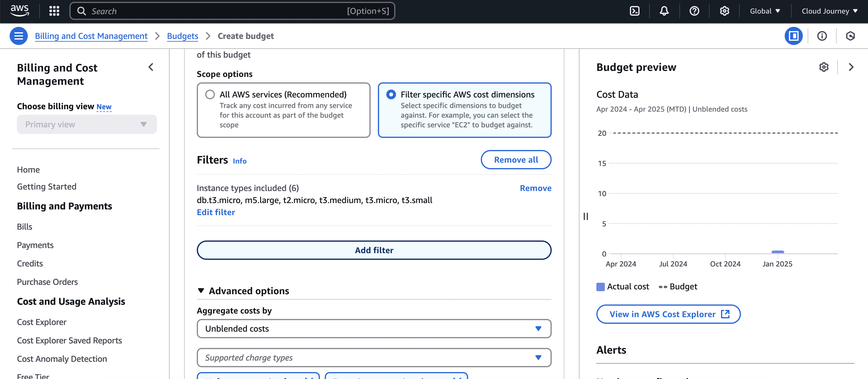Image resolution: width=868 pixels, height=379 pixels.
Task: Open the CloudShell terminal icon
Action: [634, 11]
